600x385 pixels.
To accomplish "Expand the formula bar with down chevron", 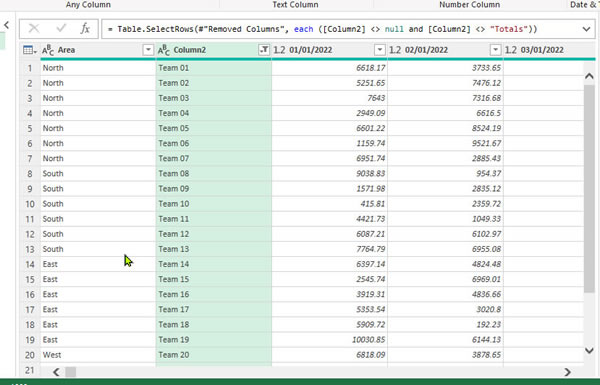I will coord(586,29).
